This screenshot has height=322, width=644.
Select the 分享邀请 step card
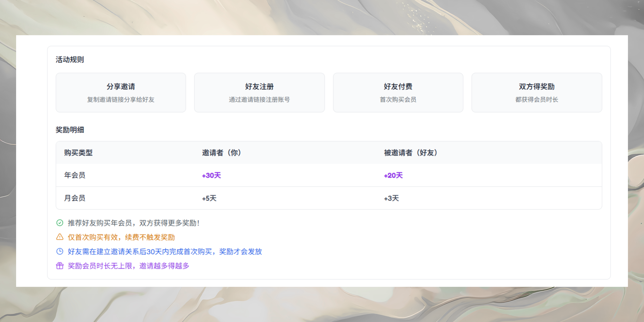tap(121, 92)
